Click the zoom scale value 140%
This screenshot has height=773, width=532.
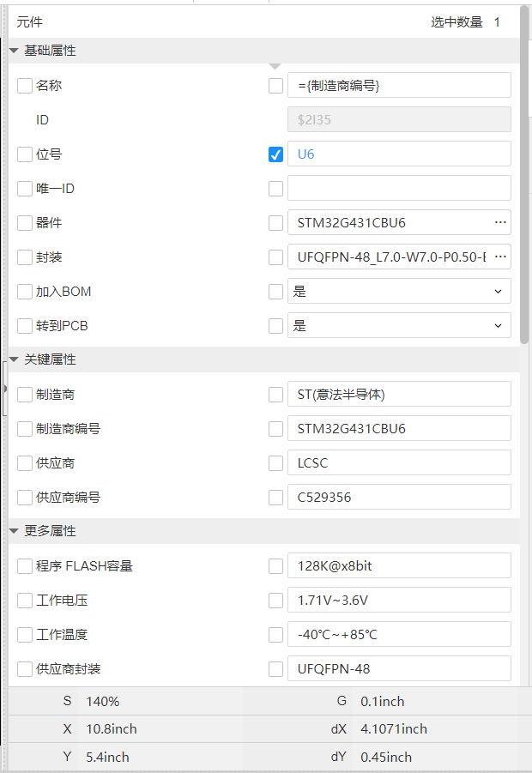pos(103,701)
